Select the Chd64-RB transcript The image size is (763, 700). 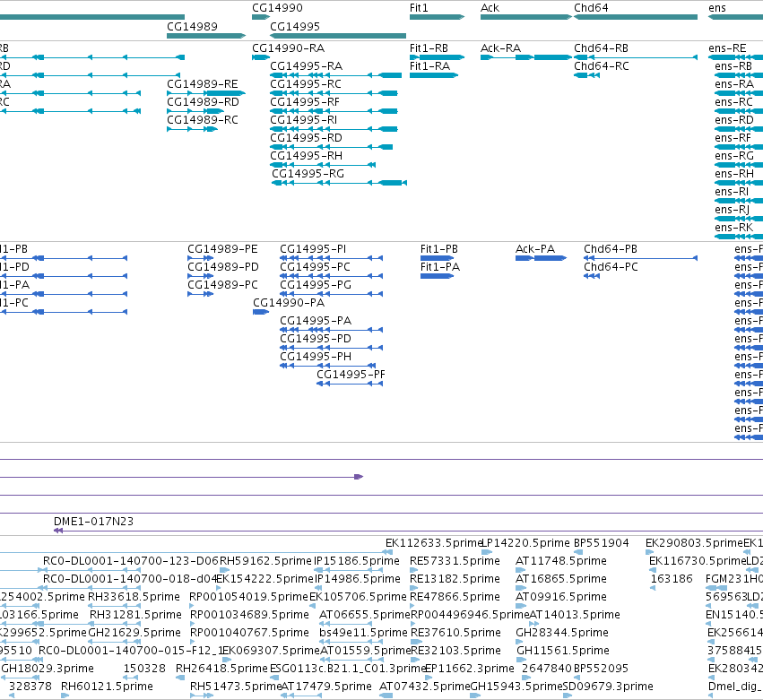pos(636,57)
